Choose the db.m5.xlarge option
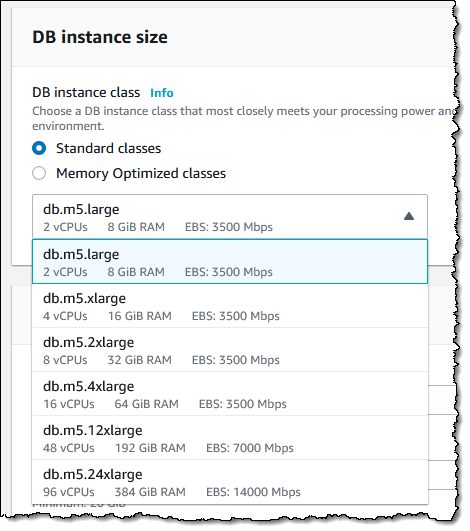 230,306
